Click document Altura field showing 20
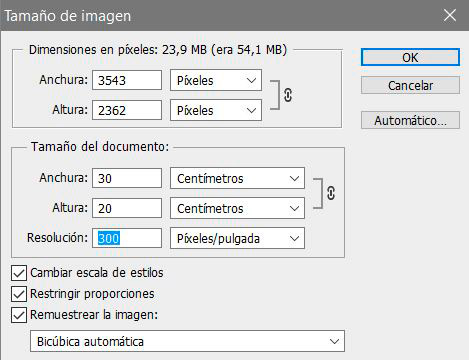The width and height of the screenshot is (469, 360). pos(127,208)
